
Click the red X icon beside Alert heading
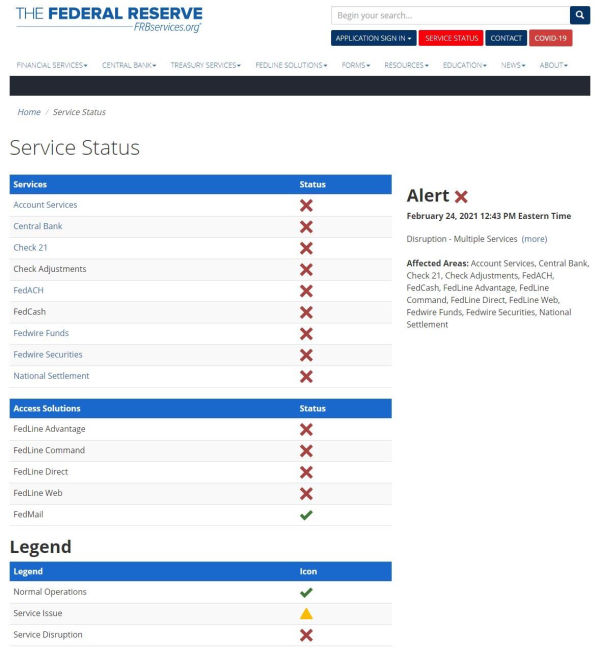pos(461,197)
